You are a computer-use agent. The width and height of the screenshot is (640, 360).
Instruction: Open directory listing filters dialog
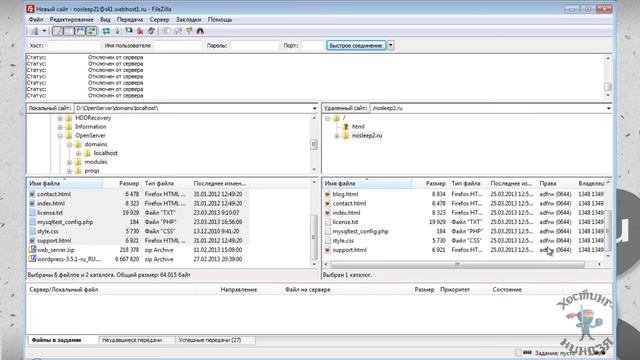166,31
